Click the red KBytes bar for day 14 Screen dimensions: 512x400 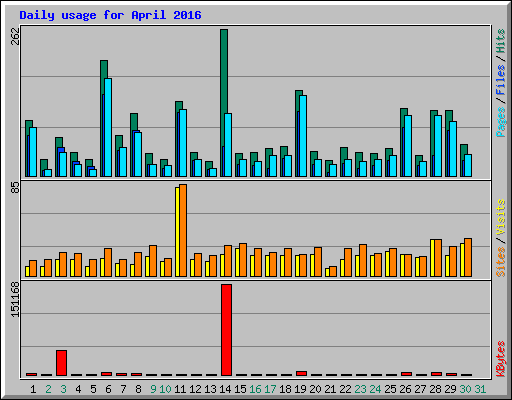(226, 330)
